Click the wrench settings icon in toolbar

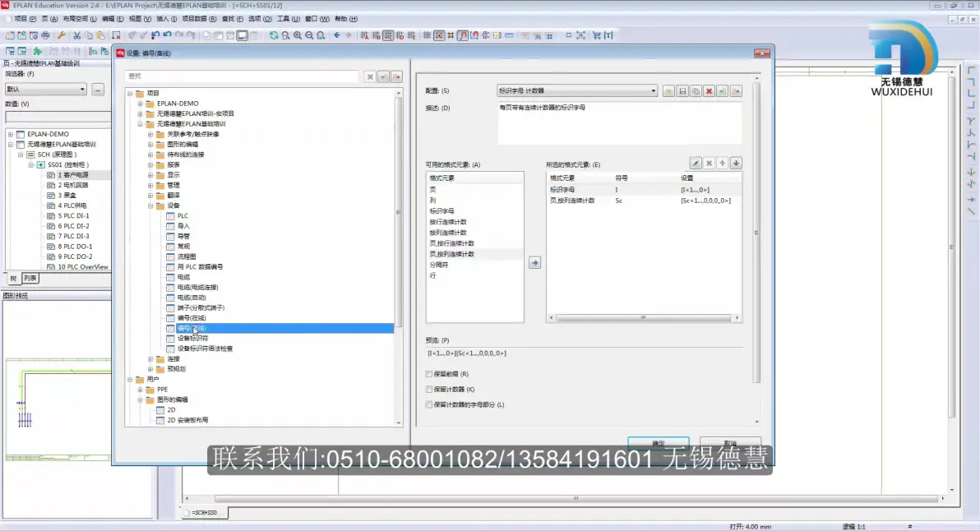coord(61,35)
